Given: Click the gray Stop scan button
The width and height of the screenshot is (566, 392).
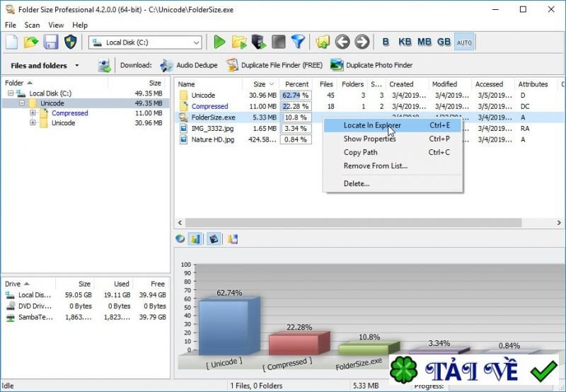Looking at the screenshot, I should click(x=278, y=42).
